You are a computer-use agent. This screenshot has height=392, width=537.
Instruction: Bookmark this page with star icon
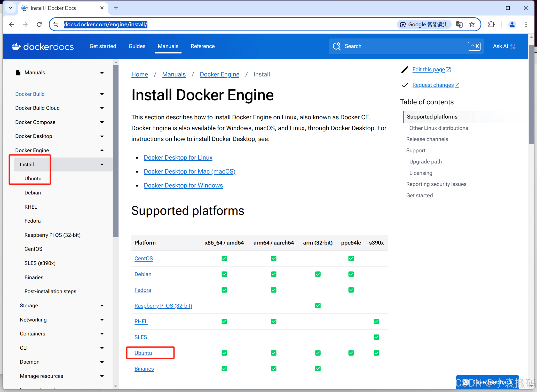(472, 25)
